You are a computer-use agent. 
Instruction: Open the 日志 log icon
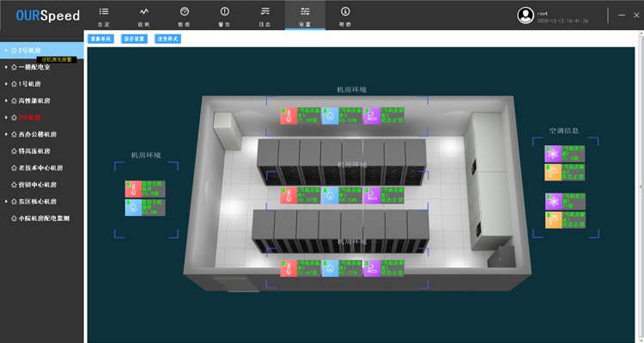265,11
